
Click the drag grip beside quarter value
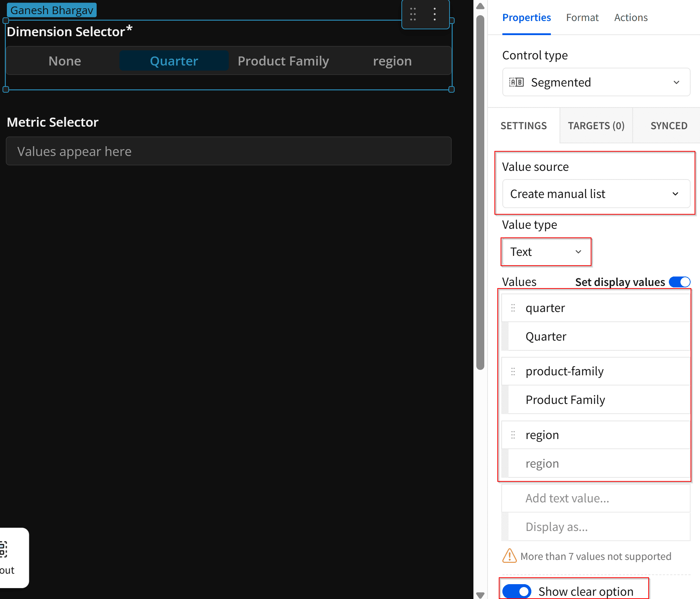[513, 308]
